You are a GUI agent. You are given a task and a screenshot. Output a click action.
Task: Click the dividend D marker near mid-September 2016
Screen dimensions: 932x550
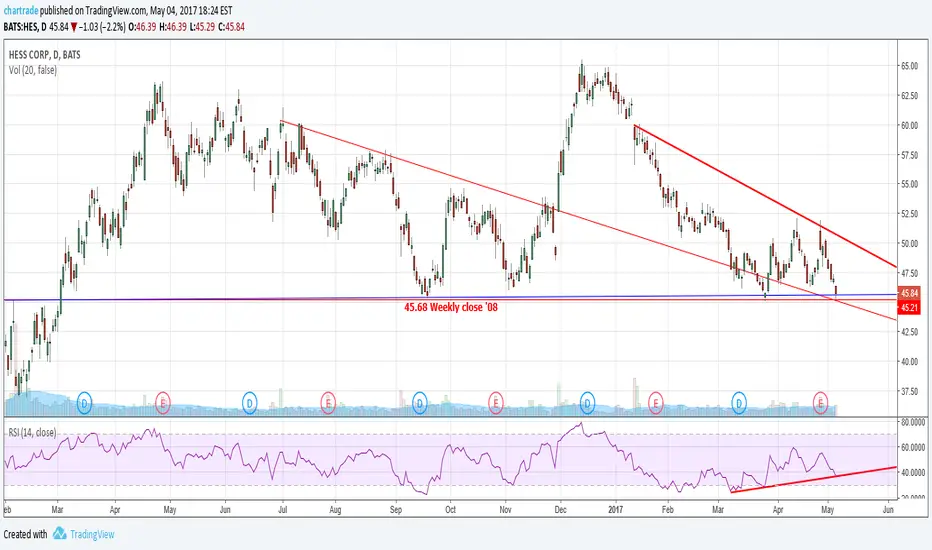point(420,403)
